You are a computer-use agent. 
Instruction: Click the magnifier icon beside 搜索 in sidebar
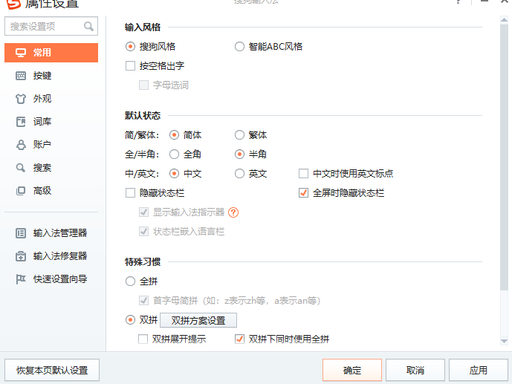pyautogui.click(x=21, y=168)
